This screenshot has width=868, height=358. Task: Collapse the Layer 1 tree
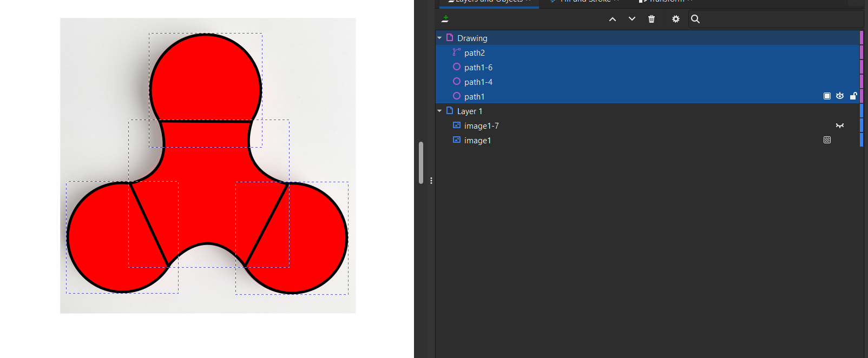[x=439, y=111]
